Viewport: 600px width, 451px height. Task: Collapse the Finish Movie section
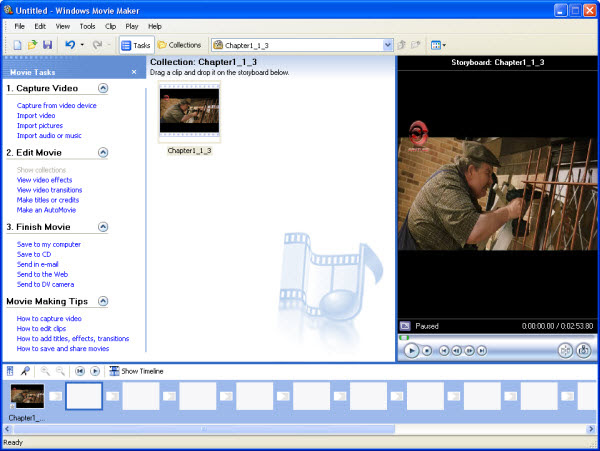coord(103,227)
